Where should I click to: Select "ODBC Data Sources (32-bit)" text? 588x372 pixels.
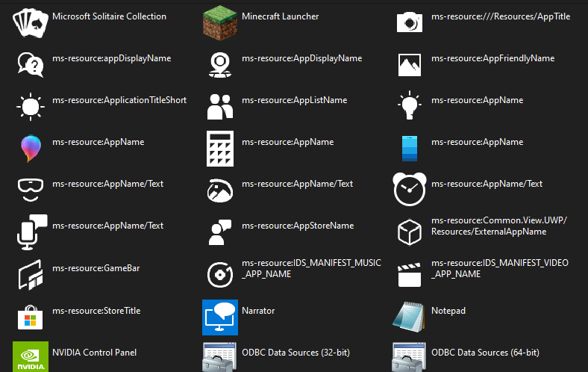click(x=296, y=353)
